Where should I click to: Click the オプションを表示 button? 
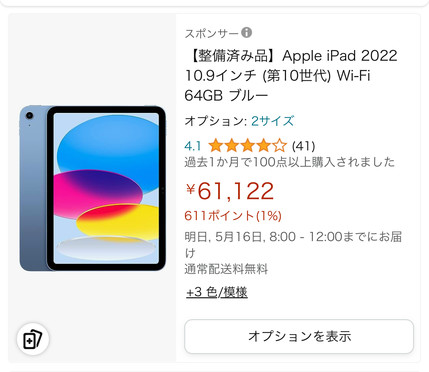click(x=299, y=336)
